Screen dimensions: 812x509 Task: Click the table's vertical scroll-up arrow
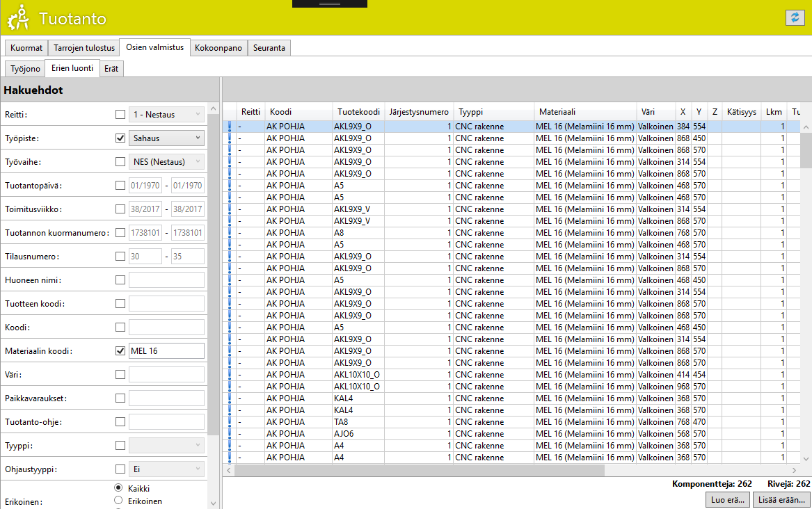point(806,127)
